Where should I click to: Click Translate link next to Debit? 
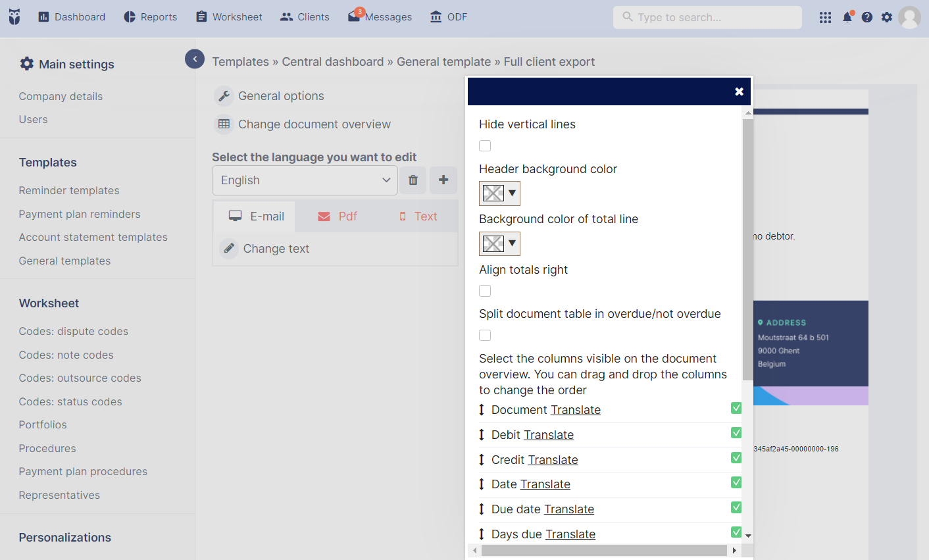549,435
